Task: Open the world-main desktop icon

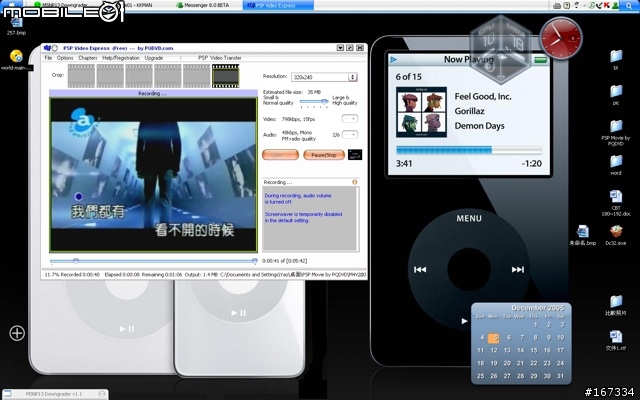Action: click(x=16, y=60)
